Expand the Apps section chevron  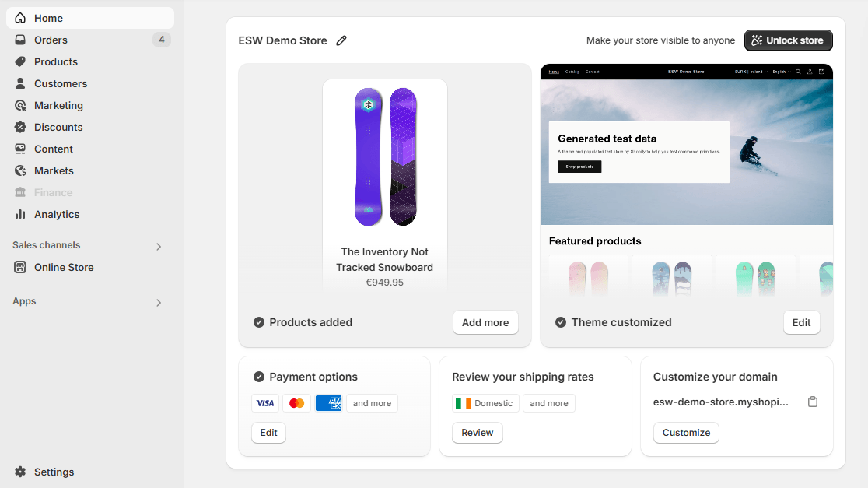coord(159,303)
